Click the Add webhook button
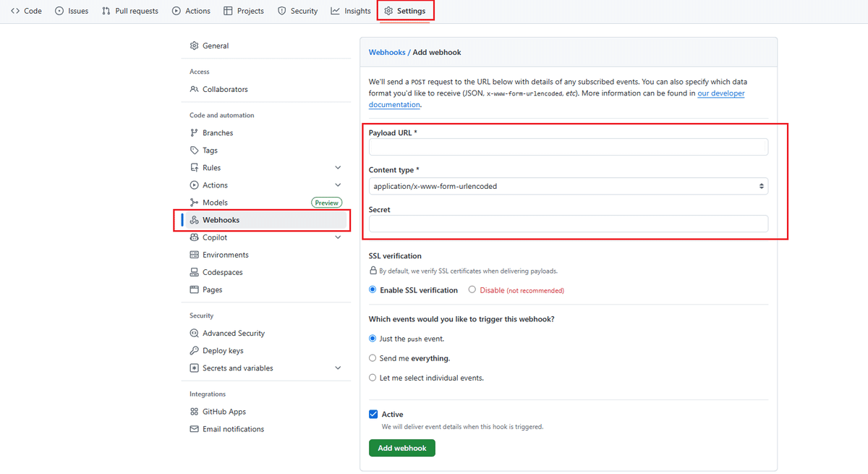The image size is (868, 474). pyautogui.click(x=401, y=447)
